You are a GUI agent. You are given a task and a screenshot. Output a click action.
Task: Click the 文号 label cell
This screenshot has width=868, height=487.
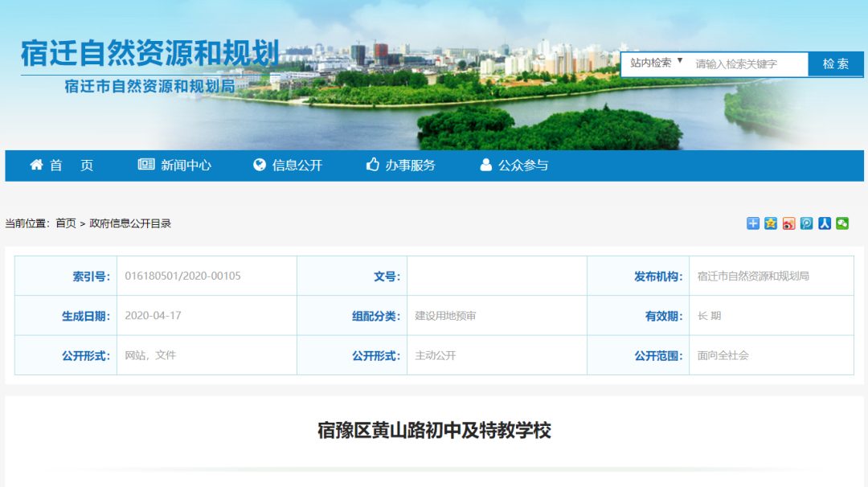[352, 276]
